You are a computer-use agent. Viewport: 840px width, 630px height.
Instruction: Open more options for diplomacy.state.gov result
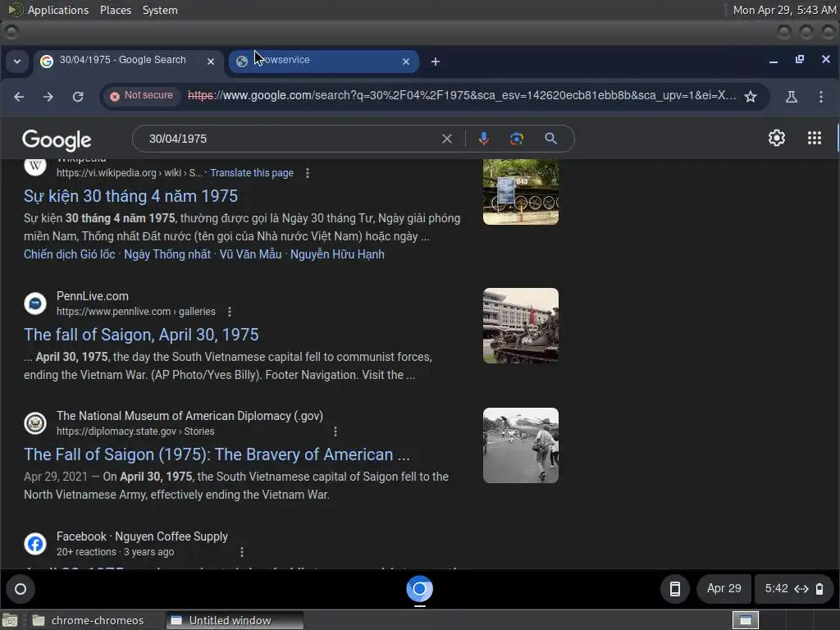coord(336,431)
